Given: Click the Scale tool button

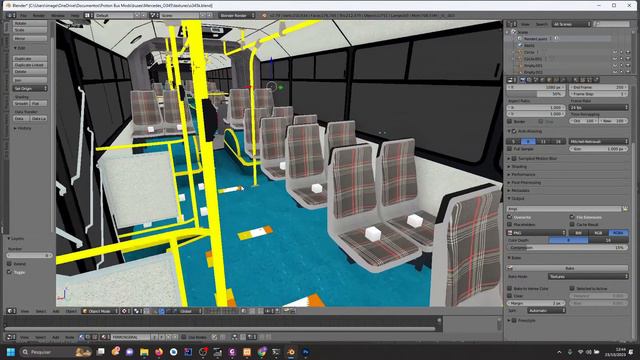Looking at the screenshot, I should [x=30, y=30].
